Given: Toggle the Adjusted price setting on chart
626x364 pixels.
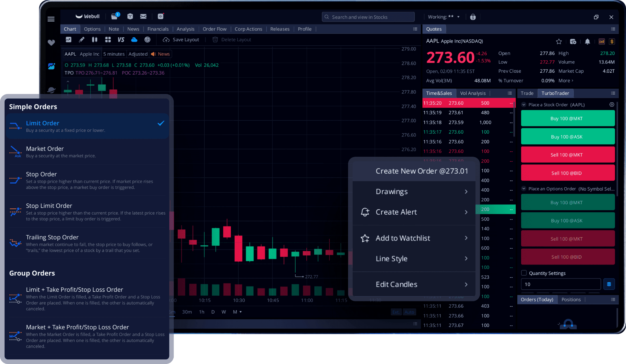Looking at the screenshot, I should [x=138, y=54].
